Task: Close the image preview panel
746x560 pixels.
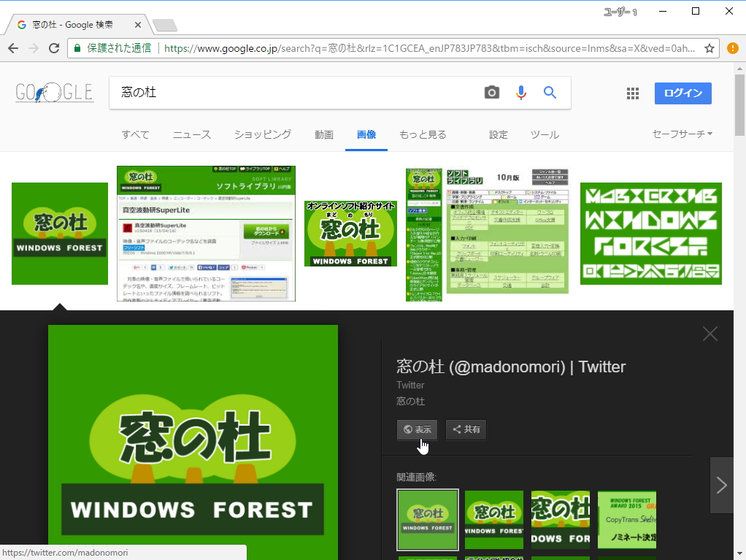Action: click(710, 334)
